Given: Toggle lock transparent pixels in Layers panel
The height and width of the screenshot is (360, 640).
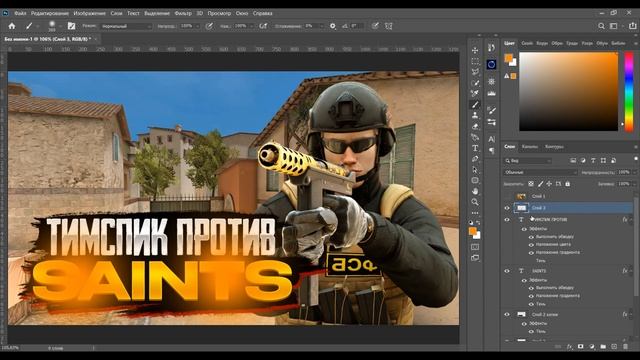Looking at the screenshot, I should [531, 184].
